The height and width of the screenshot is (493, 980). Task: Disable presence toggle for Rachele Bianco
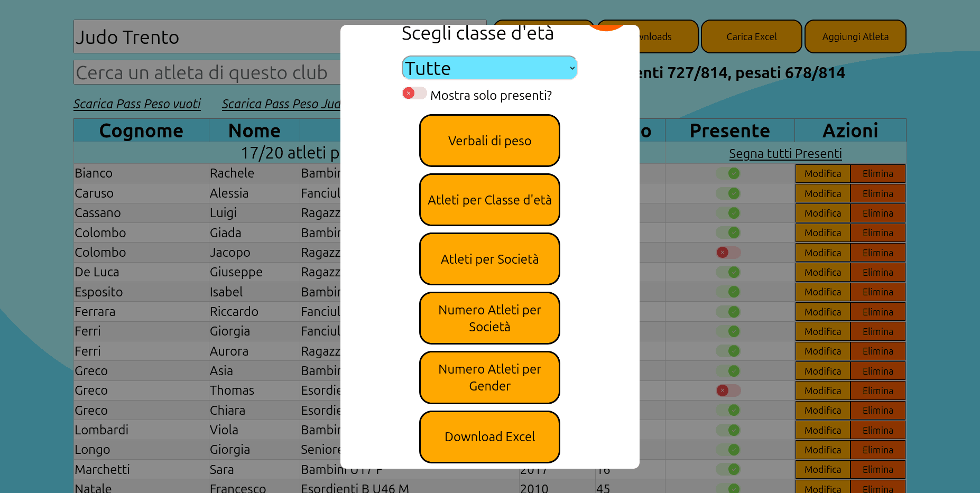click(728, 173)
